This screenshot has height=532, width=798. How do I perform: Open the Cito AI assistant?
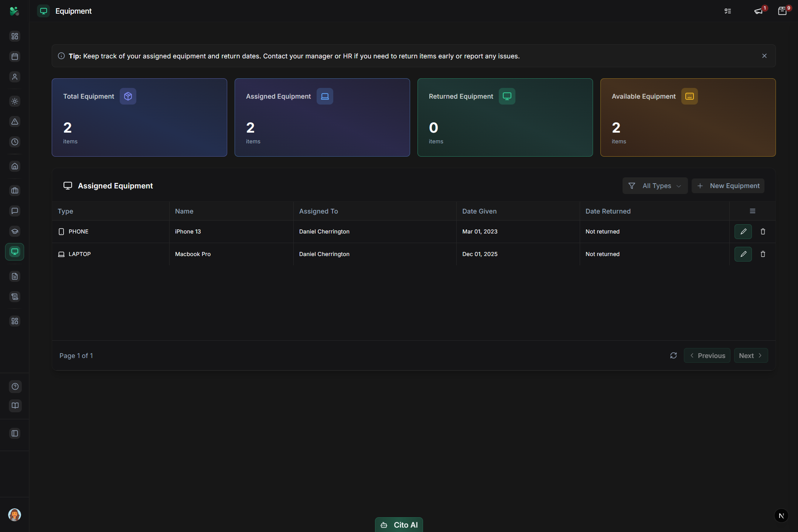(x=399, y=525)
